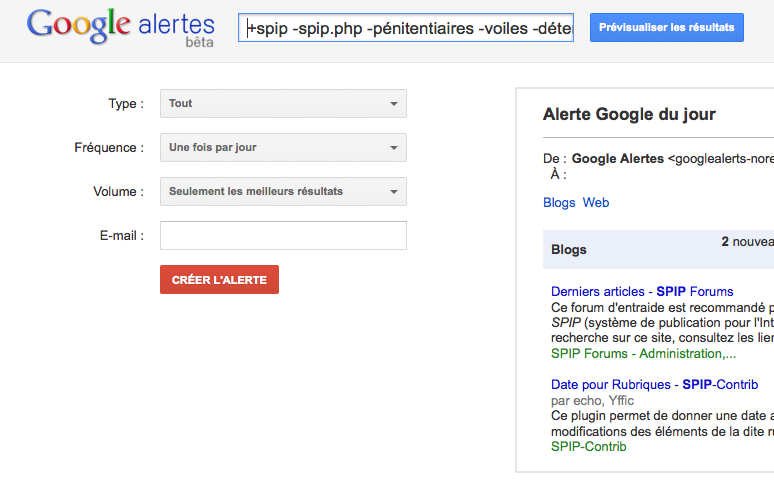
Task: Open the Type dropdown showing Tout
Action: [283, 104]
